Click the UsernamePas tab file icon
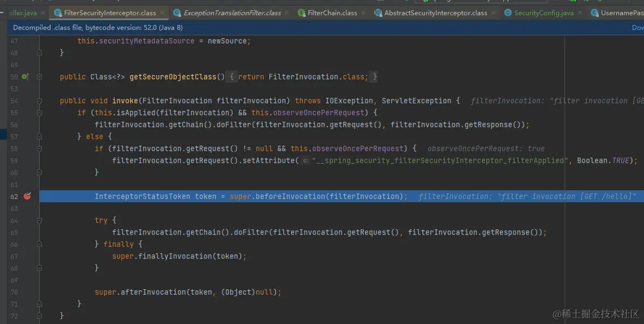Screen dimensions: 644x324 tap(595, 13)
